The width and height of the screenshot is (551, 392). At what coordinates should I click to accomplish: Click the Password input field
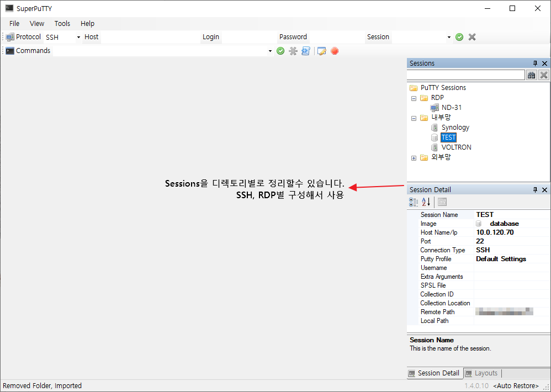(x=336, y=37)
